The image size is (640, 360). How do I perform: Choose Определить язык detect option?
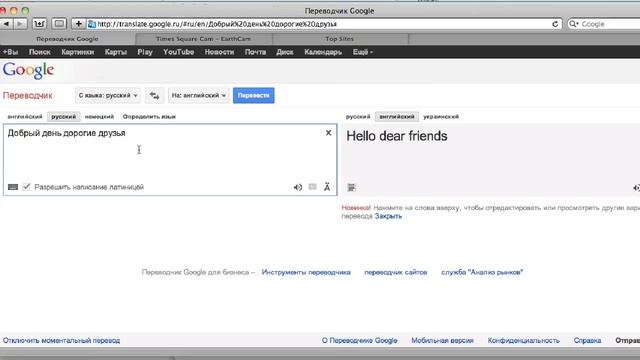(149, 117)
